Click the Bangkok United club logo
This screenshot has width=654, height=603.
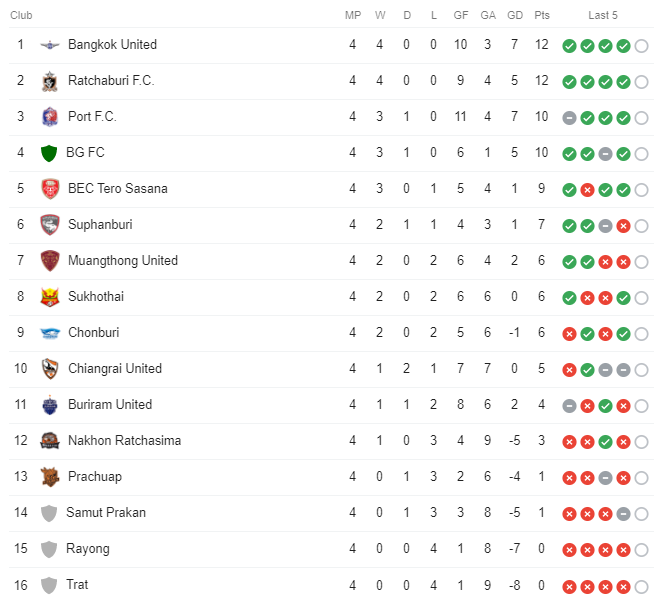[49, 45]
